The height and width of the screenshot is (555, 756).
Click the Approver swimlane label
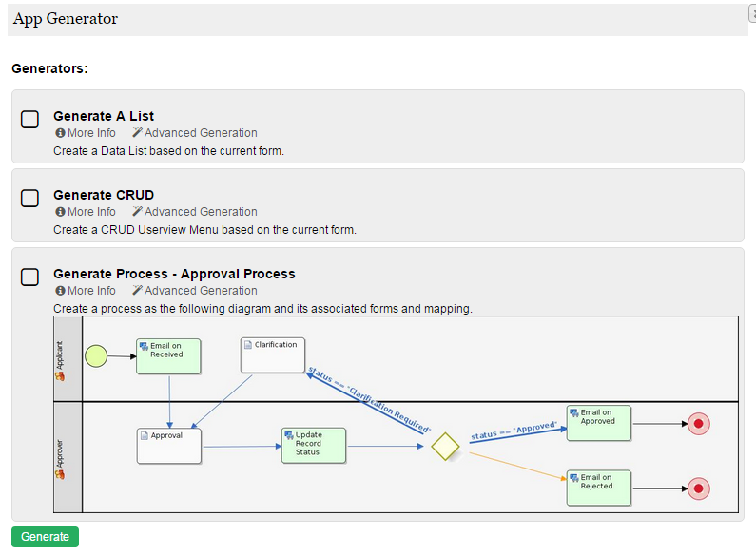pos(59,453)
